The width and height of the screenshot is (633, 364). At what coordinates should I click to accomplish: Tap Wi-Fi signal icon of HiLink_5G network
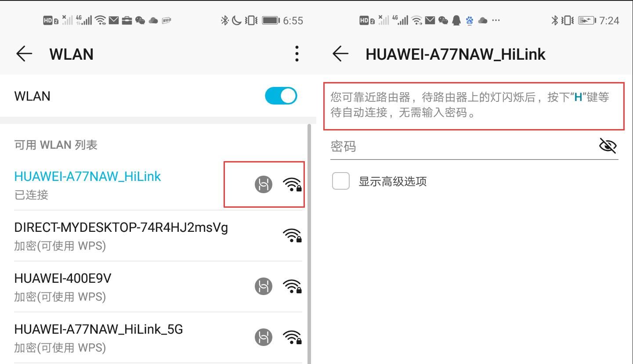[x=292, y=337]
